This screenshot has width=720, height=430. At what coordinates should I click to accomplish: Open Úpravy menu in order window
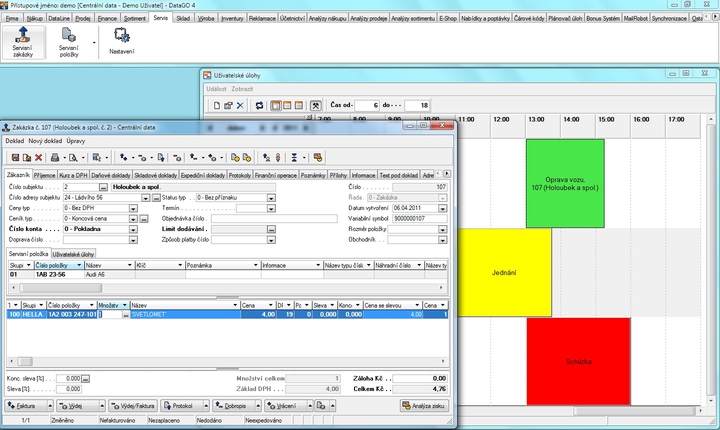click(75, 141)
